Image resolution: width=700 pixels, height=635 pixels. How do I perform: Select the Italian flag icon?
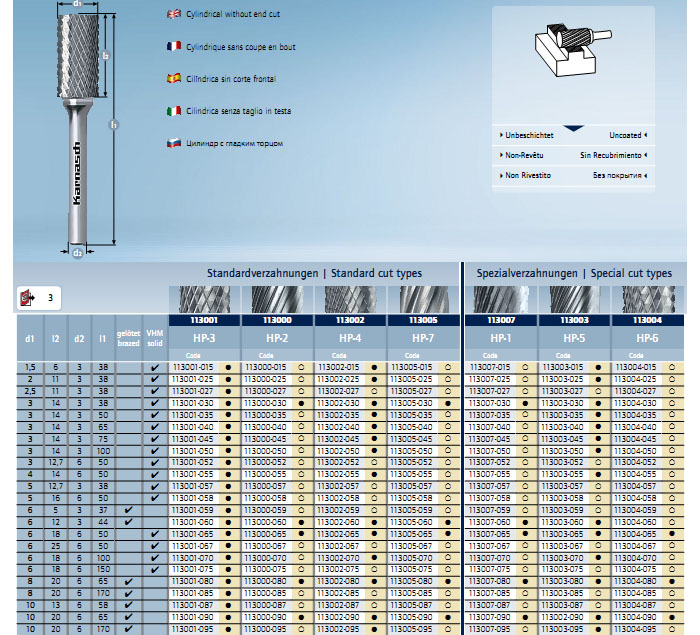click(x=174, y=110)
